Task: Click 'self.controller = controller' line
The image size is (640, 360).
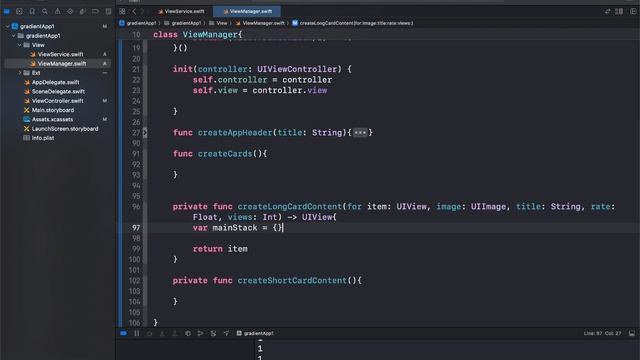Action: coord(262,80)
